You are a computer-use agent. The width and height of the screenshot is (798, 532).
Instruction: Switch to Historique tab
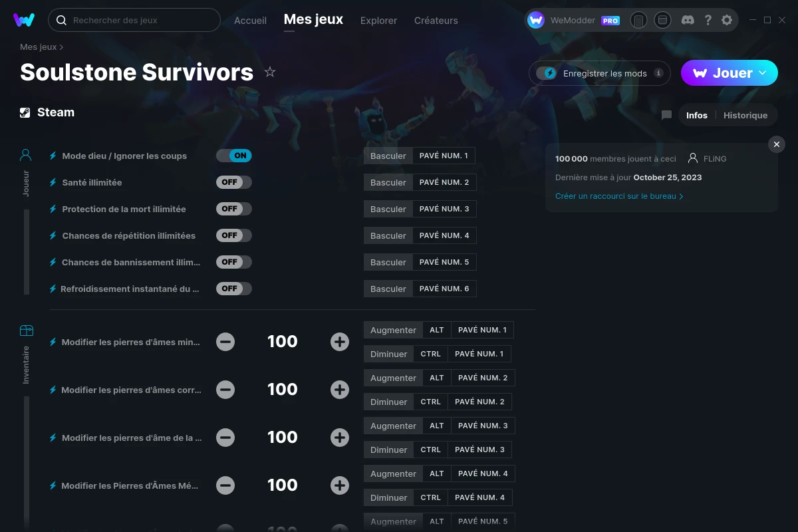[745, 115]
